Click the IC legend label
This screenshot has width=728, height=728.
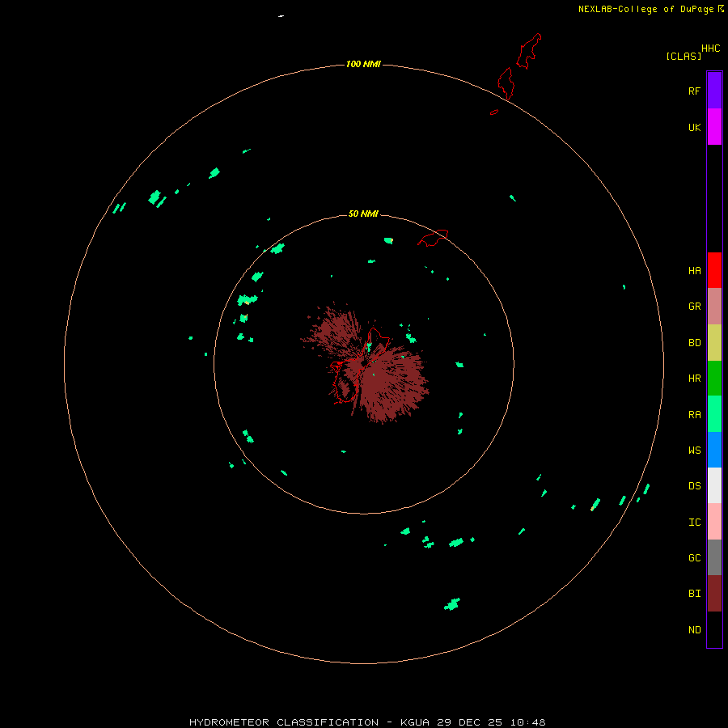click(694, 523)
